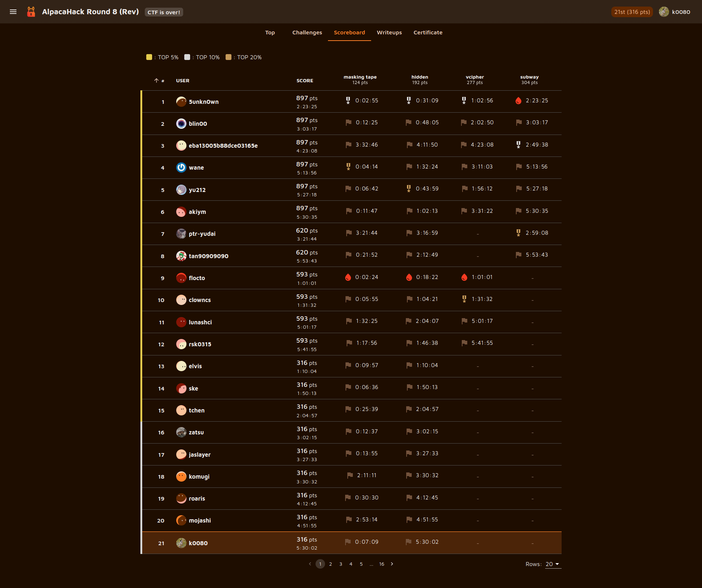The width and height of the screenshot is (702, 588).
Task: Click blin00's flag icon on hidden
Action: pos(408,122)
